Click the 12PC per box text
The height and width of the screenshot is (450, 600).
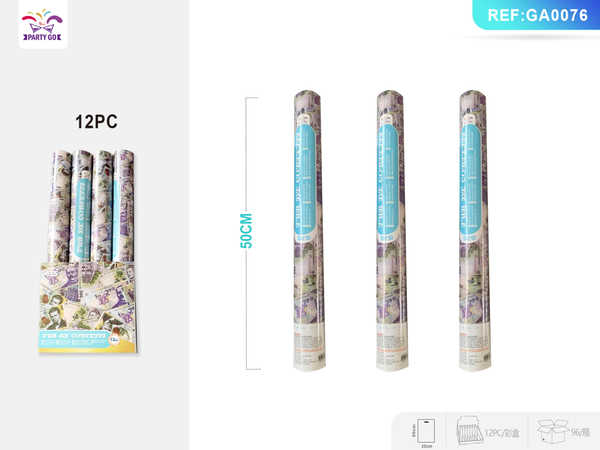tap(503, 433)
